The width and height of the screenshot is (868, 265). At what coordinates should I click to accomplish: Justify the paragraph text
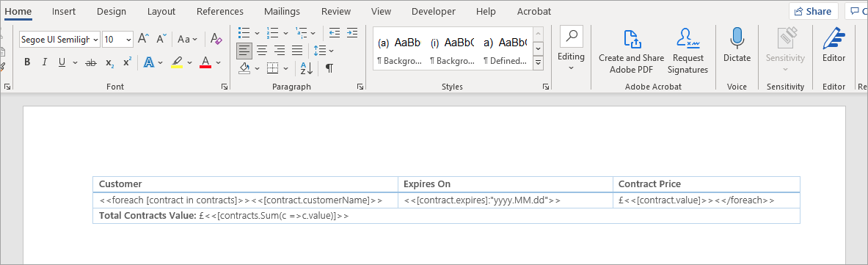tap(297, 51)
